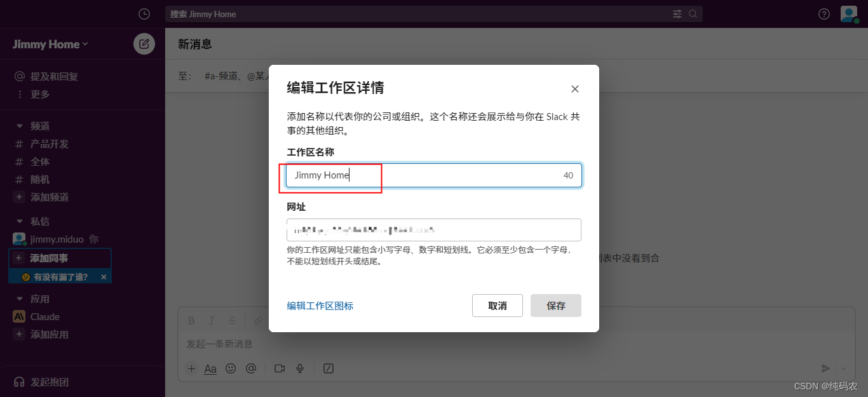Viewport: 868px width, 397px height.
Task: Click the slash shortcuts icon
Action: pos(329,368)
